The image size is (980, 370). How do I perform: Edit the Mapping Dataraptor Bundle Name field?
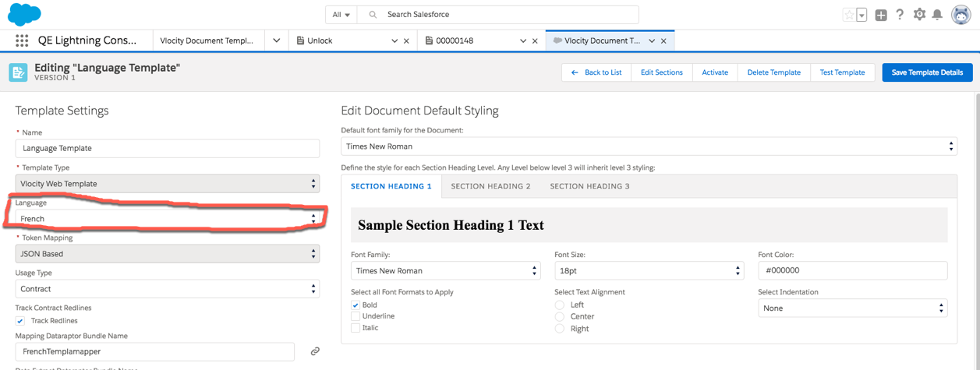[x=155, y=351]
